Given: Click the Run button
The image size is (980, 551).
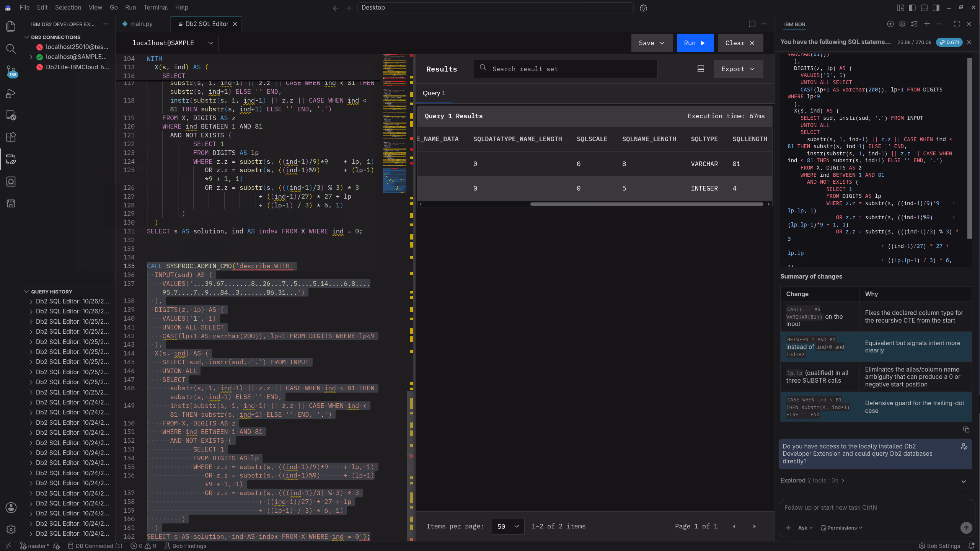Looking at the screenshot, I should 695,43.
